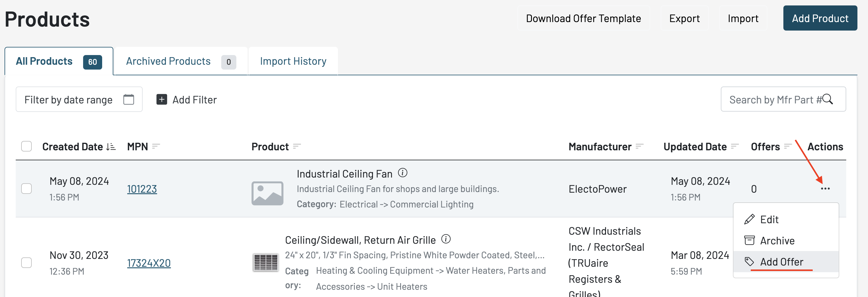Image resolution: width=868 pixels, height=297 pixels.
Task: Click the ElectoPower manufacturer cell
Action: pyautogui.click(x=598, y=189)
